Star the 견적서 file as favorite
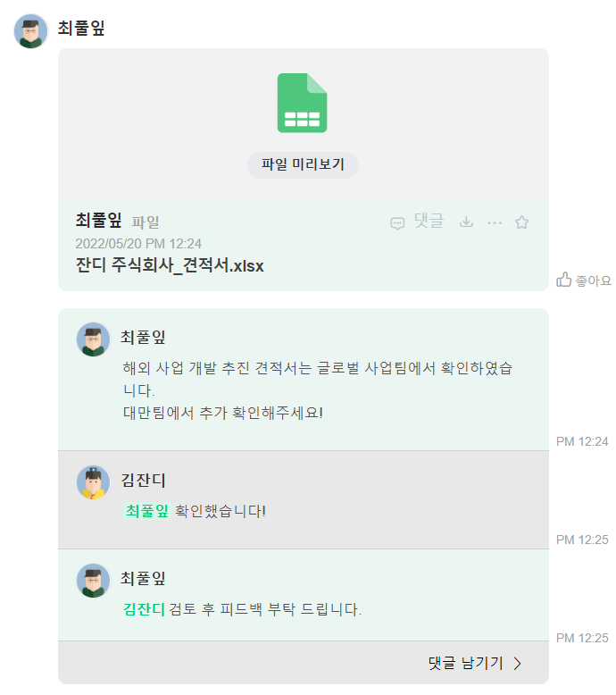Viewport: 616px width, 695px height. pos(522,222)
